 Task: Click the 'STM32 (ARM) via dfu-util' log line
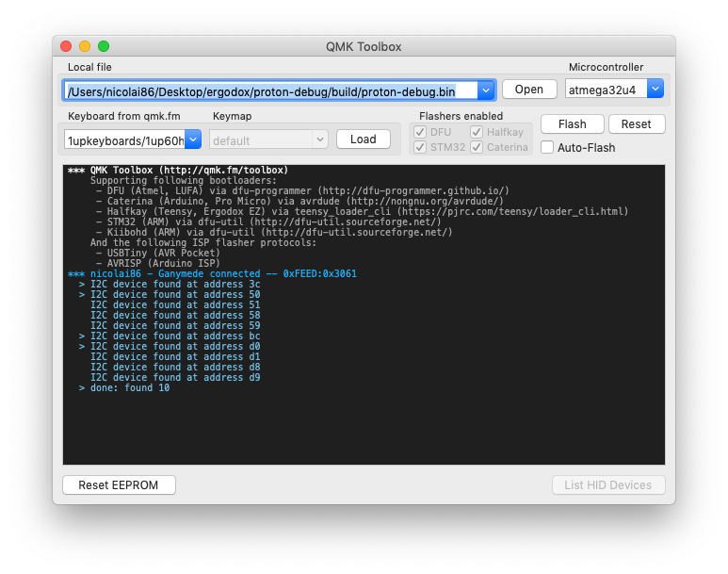point(268,221)
